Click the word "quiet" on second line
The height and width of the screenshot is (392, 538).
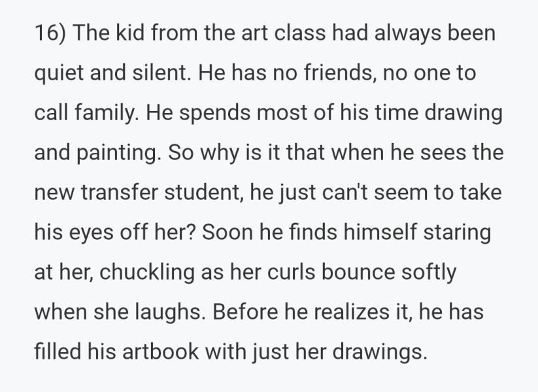point(59,74)
